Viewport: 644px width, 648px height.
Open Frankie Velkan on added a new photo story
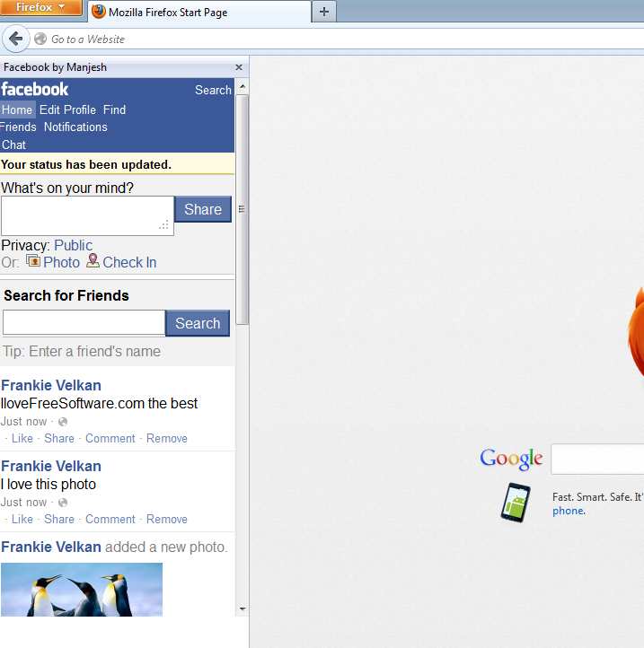(x=51, y=547)
